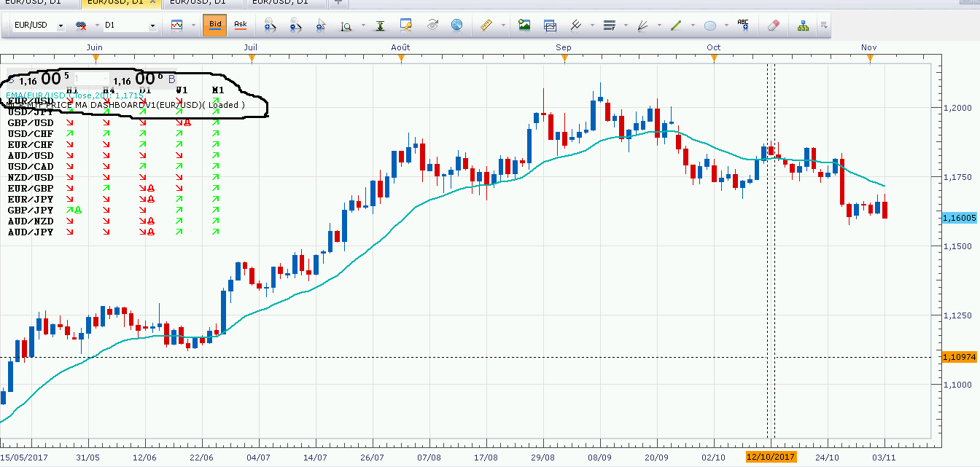Click the add image icon with plus

(x=524, y=25)
